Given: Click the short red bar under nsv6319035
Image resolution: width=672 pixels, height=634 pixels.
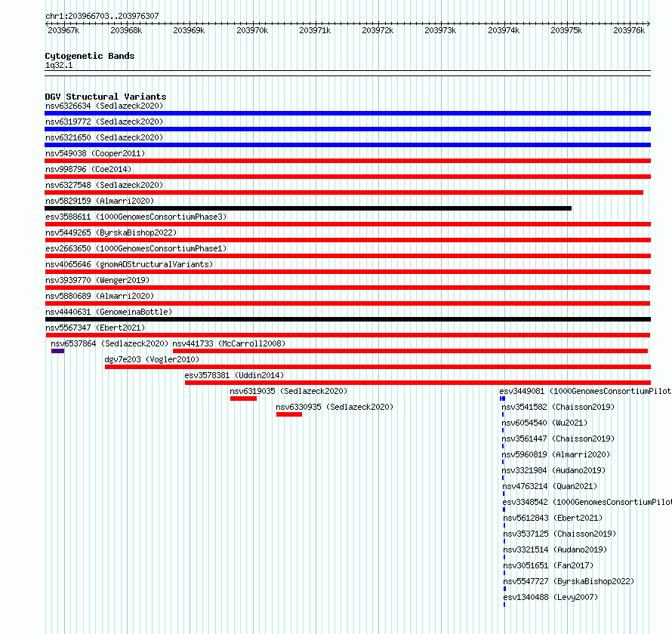Looking at the screenshot, I should coord(243,399).
